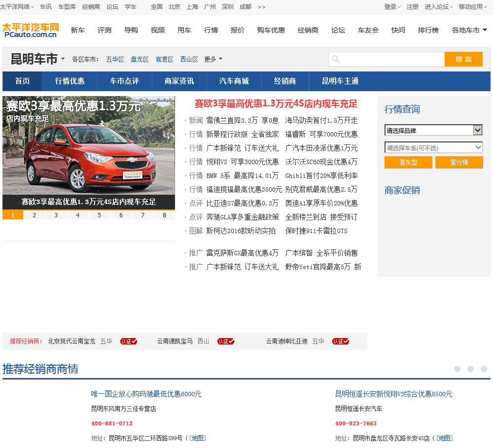Select slide 5 in the banner pager
Screen dimensions: 493x448
[99, 215]
